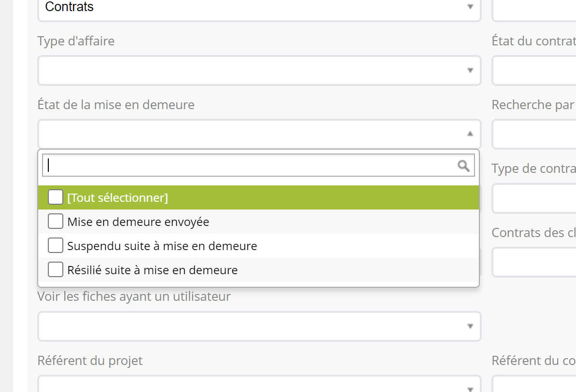Image resolution: width=576 pixels, height=392 pixels.
Task: Select the Suspendu suite à mise en demeure label
Action: (162, 246)
